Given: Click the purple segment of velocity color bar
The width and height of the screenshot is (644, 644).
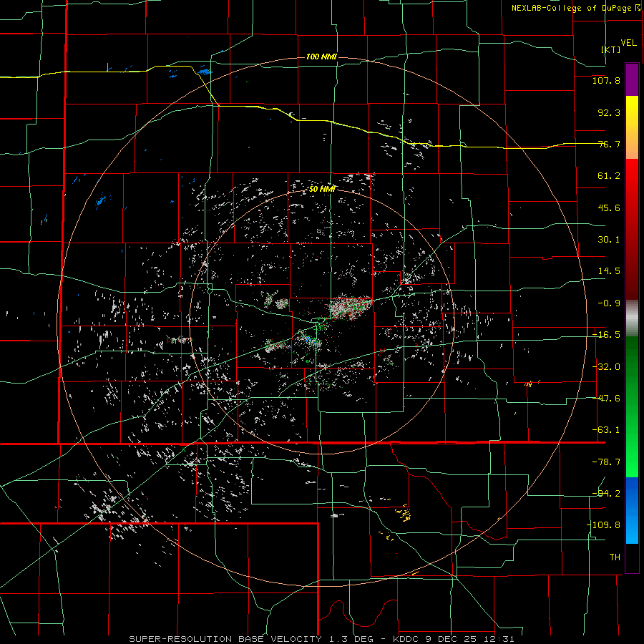Looking at the screenshot, I should click(632, 79).
